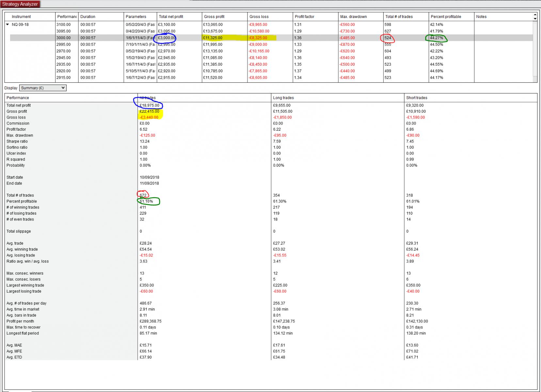Viewport: 541px width, 392px height.
Task: Click the Ulcer index row label
Action: coord(16,153)
